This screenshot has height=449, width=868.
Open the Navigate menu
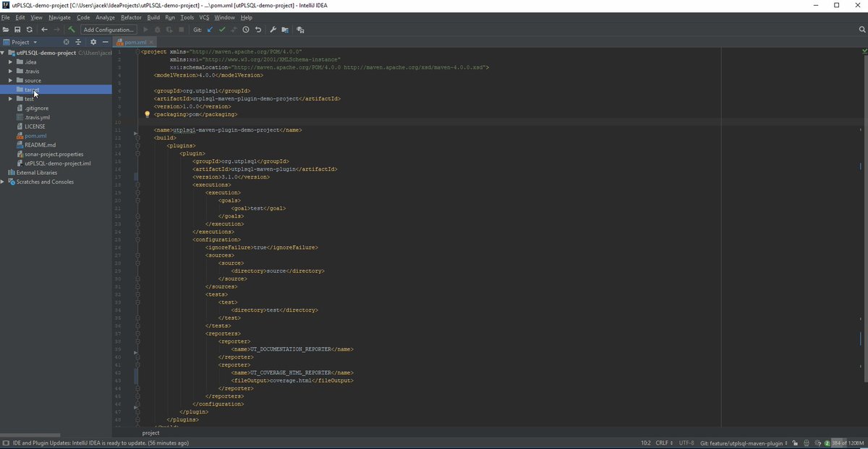click(x=60, y=17)
